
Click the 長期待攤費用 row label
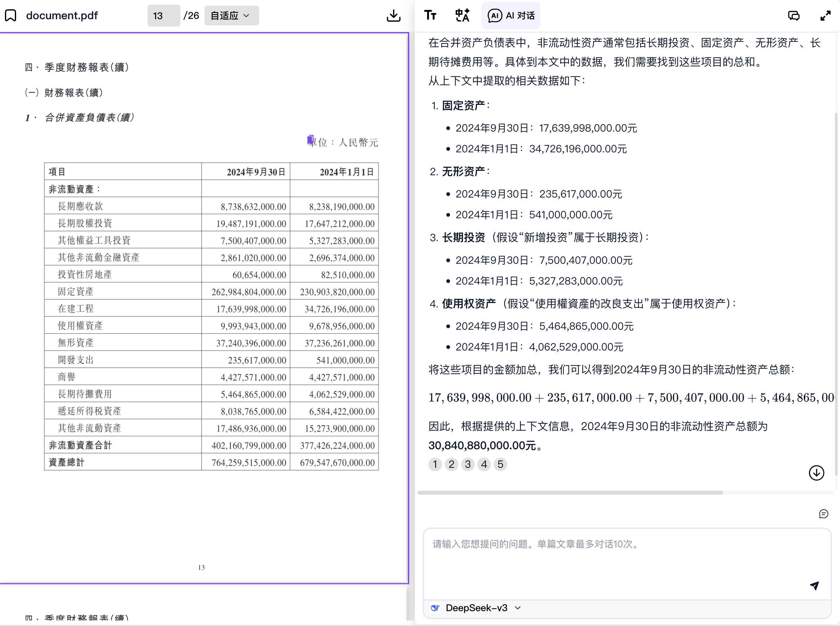pos(85,394)
